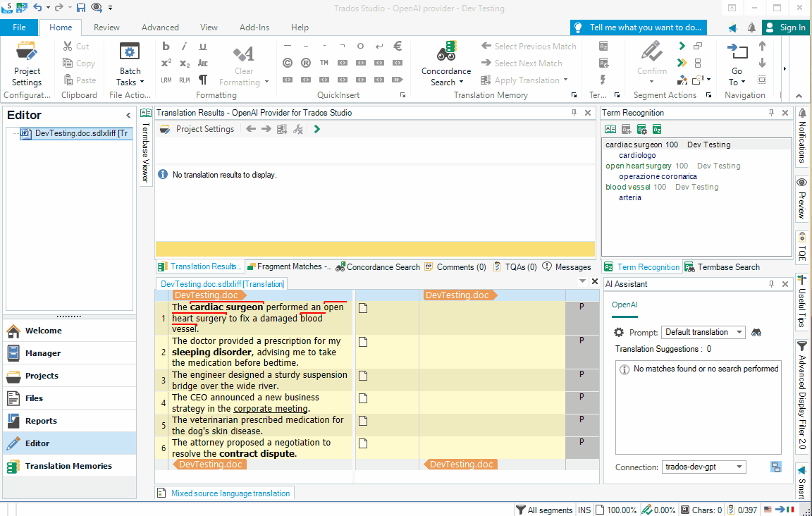Select DevTesting.doc.sdlxliff in the Editor tree
The image size is (812, 516).
(78, 133)
